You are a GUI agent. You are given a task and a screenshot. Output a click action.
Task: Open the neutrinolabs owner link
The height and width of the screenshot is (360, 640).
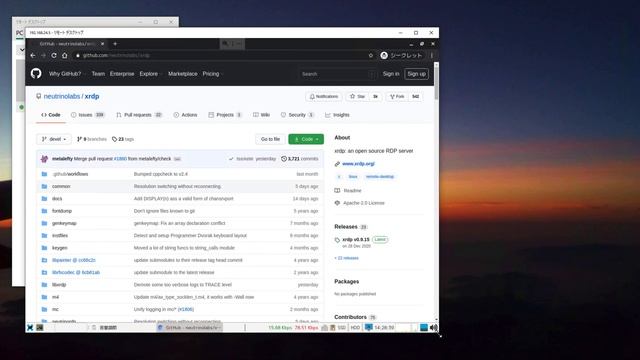(x=62, y=96)
